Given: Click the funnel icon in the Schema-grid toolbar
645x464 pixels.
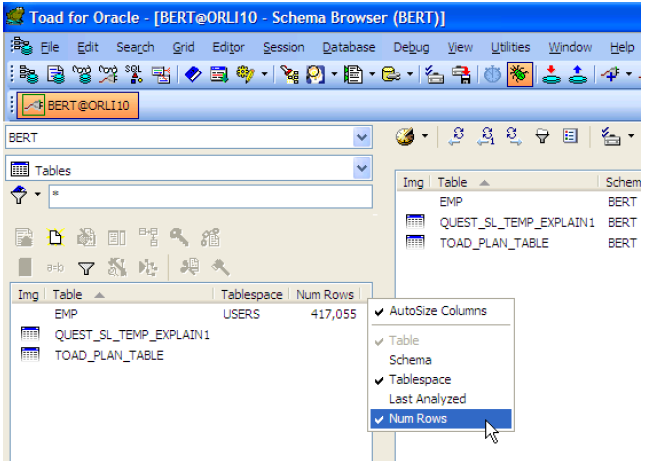Looking at the screenshot, I should (542, 136).
